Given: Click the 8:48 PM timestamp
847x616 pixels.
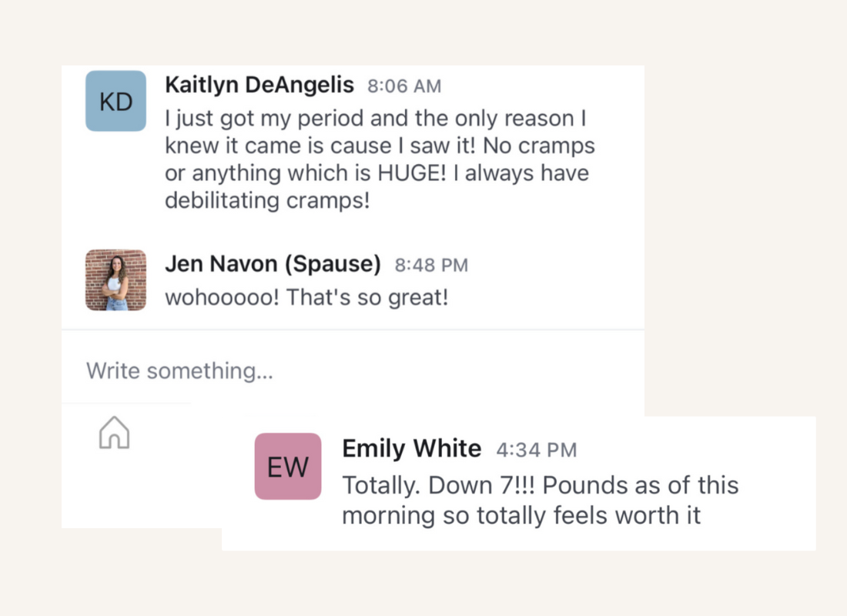Looking at the screenshot, I should [431, 265].
